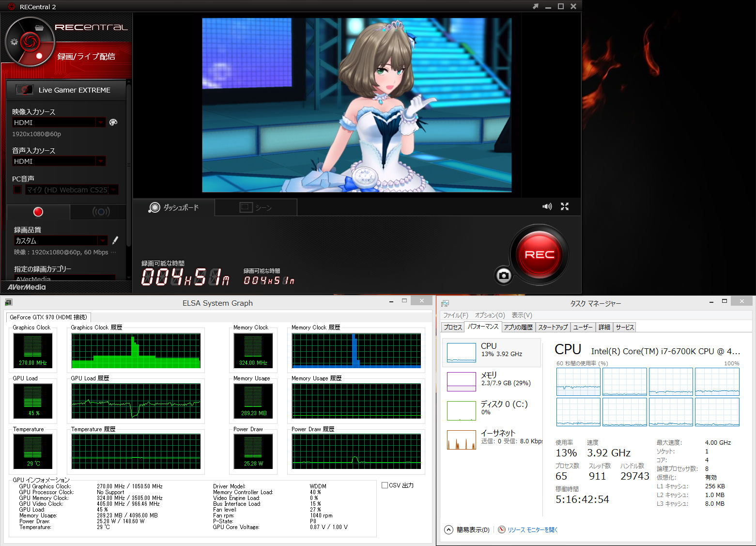Open video input source HDMI dropdown
Viewport: 756px width, 546px height.
pos(59,122)
